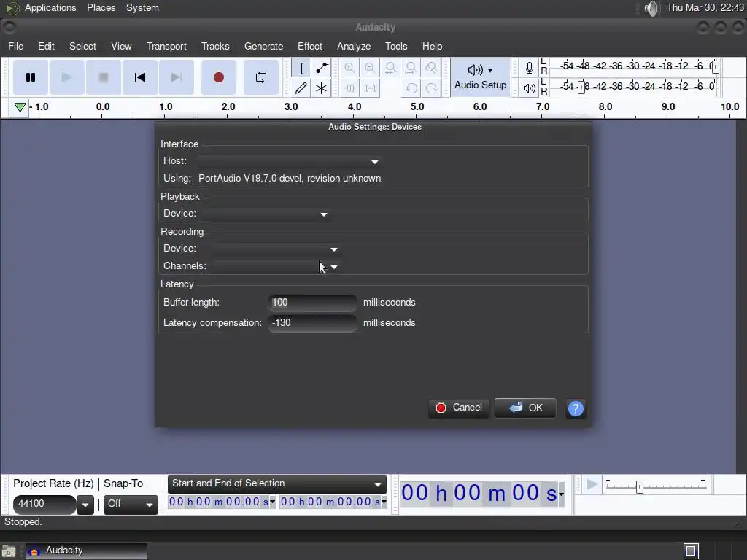Click the Play button in transport toolbar
747x560 pixels.
pos(66,77)
